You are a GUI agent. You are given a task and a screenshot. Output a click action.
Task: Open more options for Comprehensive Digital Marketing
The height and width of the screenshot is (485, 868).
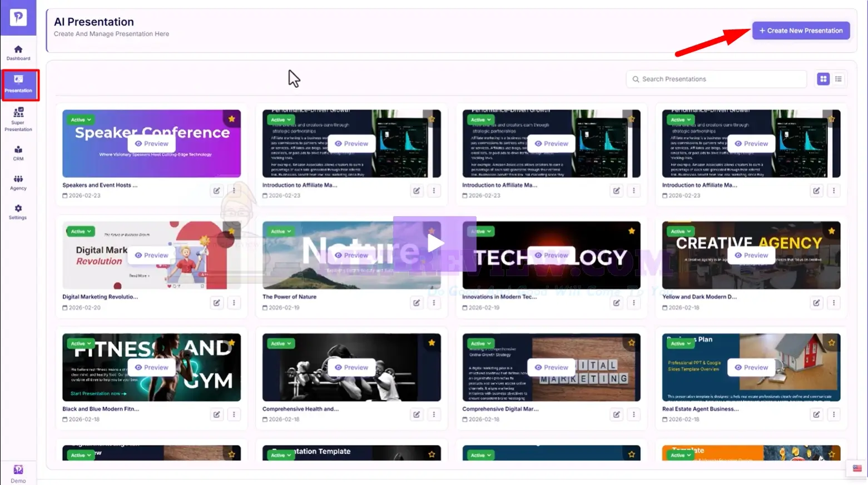tap(634, 414)
